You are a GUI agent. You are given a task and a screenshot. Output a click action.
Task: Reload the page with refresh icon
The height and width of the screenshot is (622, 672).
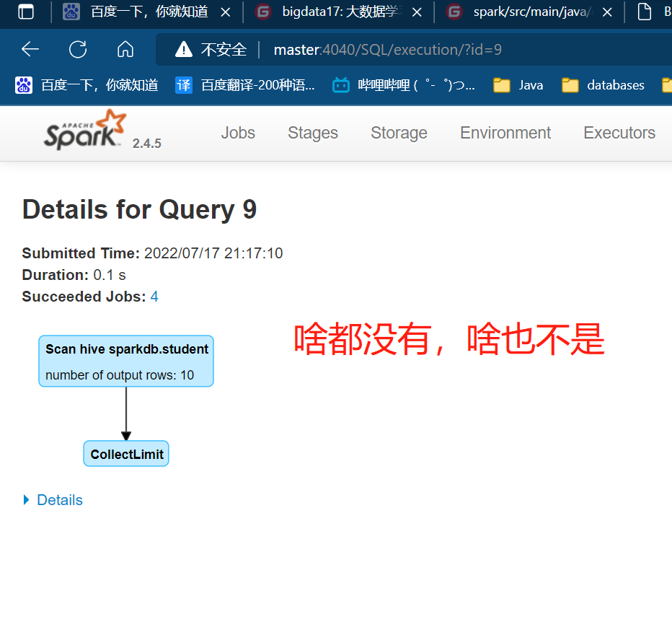[x=78, y=49]
